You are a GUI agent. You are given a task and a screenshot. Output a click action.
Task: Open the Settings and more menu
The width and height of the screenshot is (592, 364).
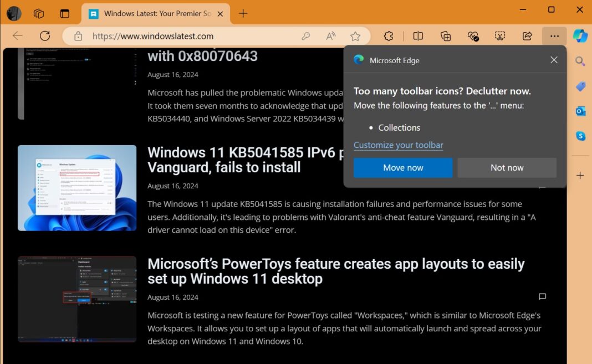(554, 35)
